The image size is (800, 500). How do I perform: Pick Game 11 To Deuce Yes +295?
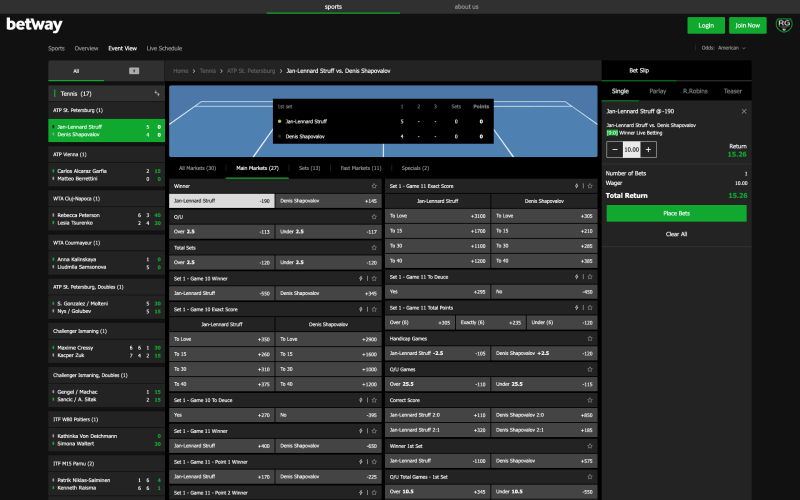[x=437, y=292]
